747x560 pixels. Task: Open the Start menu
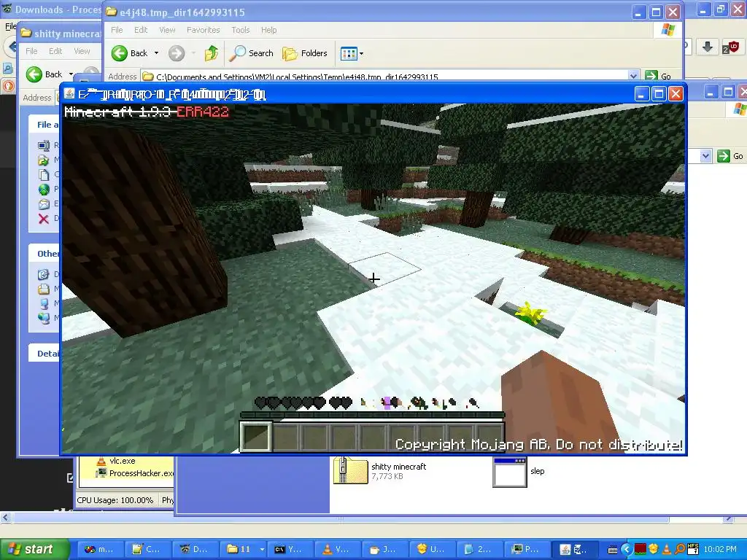[x=34, y=549]
